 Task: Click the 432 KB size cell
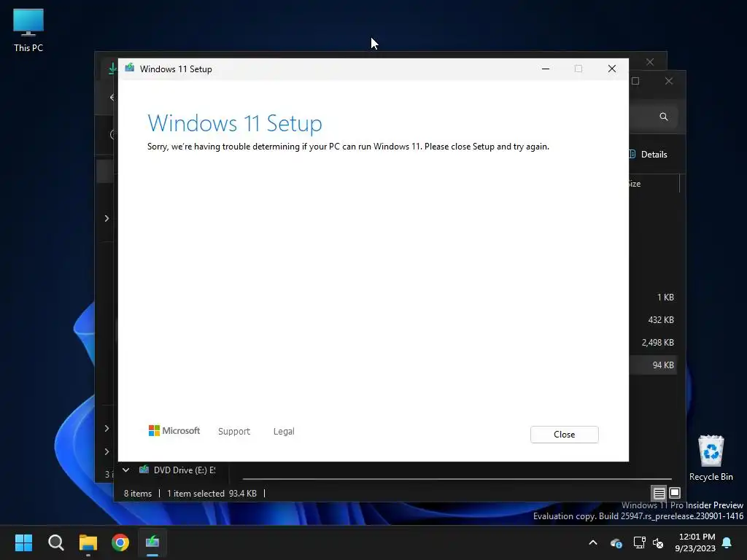tap(661, 320)
